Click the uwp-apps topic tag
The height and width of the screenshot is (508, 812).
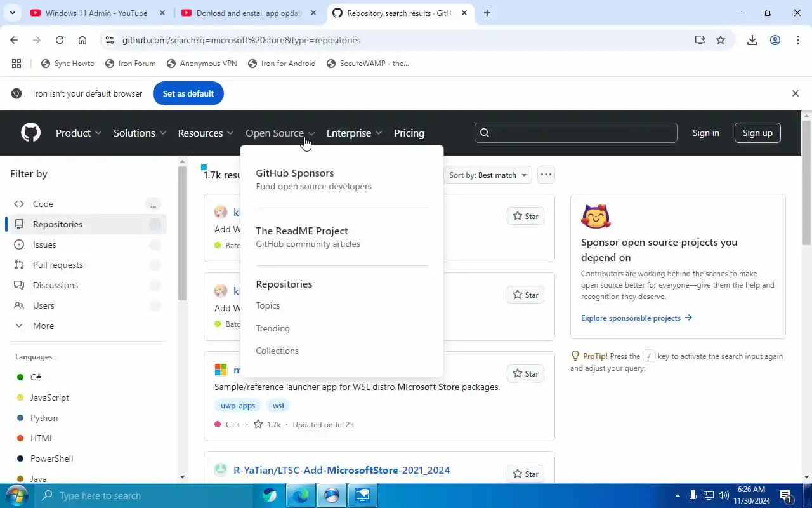[238, 405]
